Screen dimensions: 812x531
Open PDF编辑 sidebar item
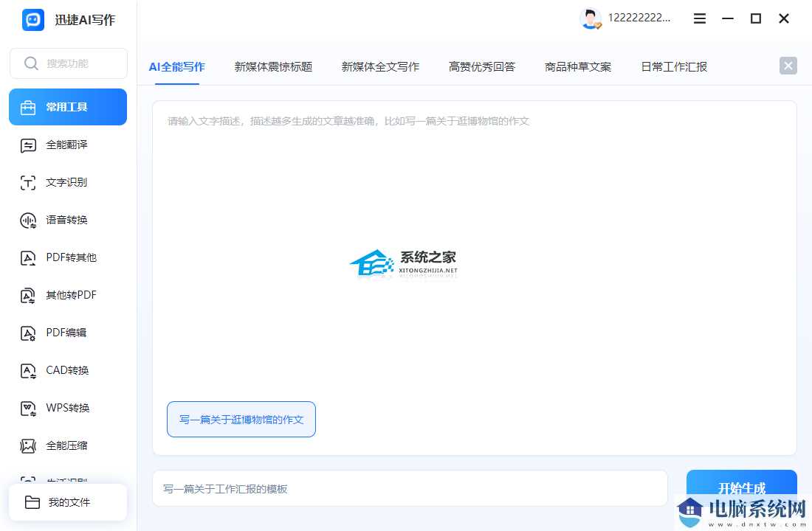click(x=68, y=333)
